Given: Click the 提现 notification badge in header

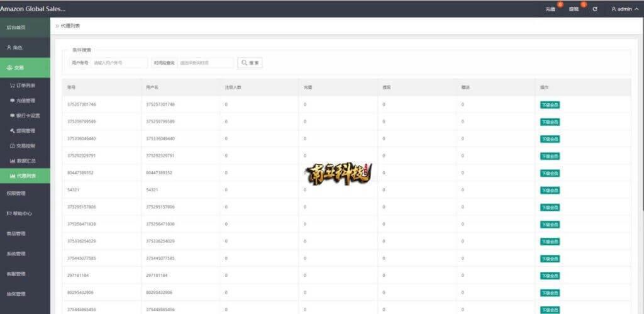Looking at the screenshot, I should [x=583, y=5].
